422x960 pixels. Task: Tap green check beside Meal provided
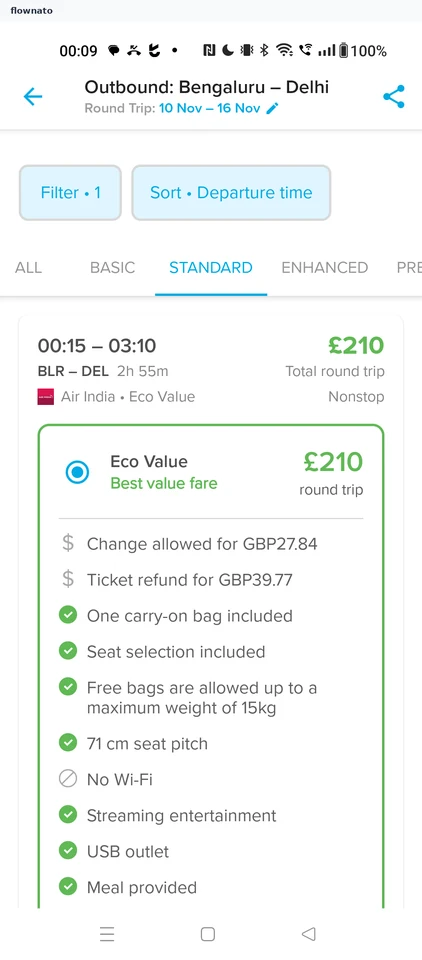coord(67,887)
